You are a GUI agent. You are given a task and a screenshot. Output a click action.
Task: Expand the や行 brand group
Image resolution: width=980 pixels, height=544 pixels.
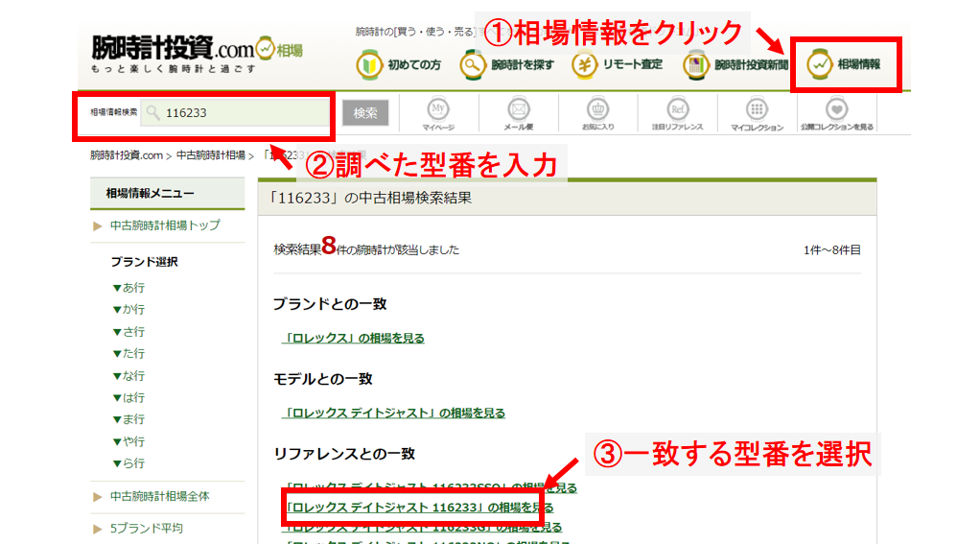[128, 441]
